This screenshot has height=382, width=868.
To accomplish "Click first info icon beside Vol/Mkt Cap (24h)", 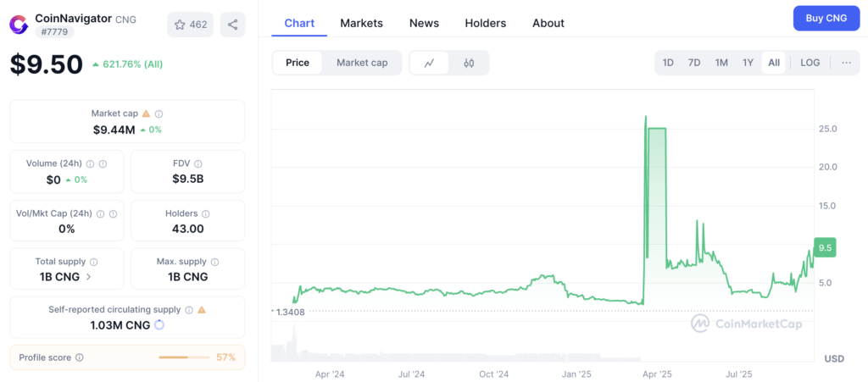I will pos(101,213).
